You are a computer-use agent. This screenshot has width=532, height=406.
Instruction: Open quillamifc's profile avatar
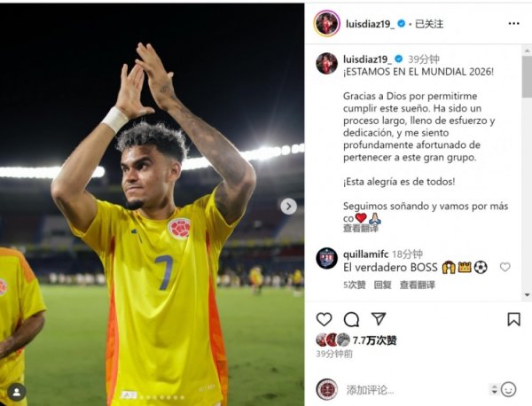[326, 259]
